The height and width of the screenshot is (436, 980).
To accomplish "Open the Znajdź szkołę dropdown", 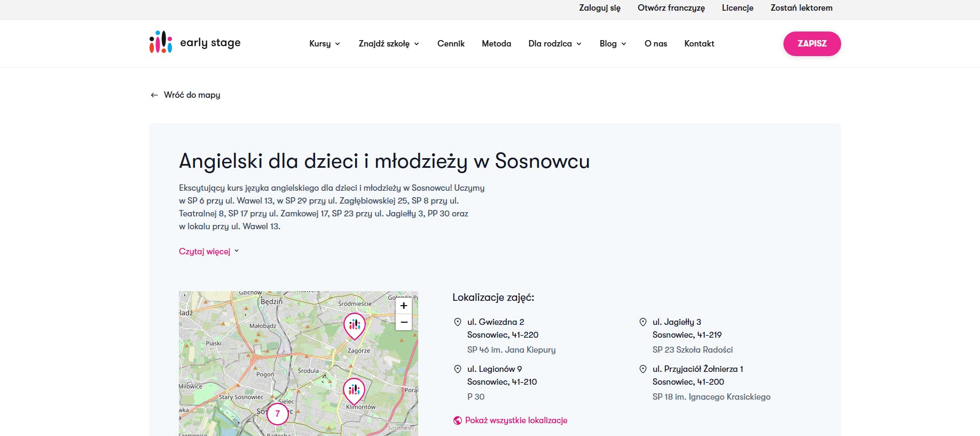I will point(389,44).
